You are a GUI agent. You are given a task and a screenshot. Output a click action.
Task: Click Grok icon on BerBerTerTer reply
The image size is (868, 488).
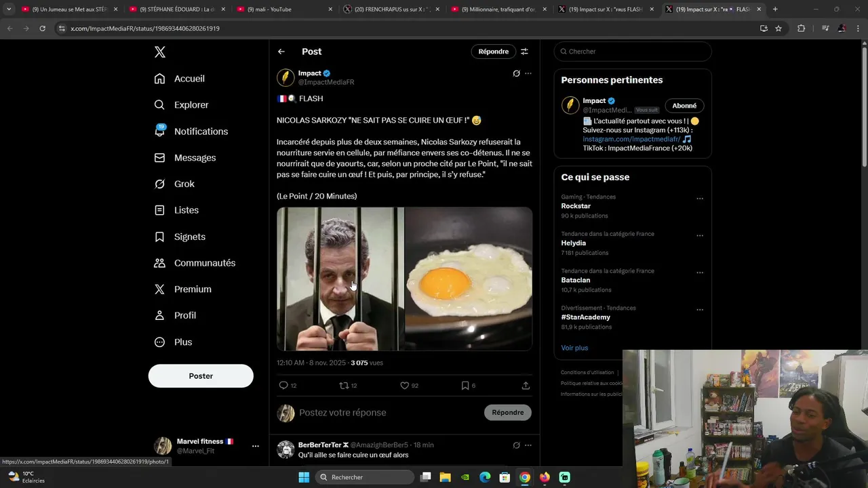coord(516,445)
